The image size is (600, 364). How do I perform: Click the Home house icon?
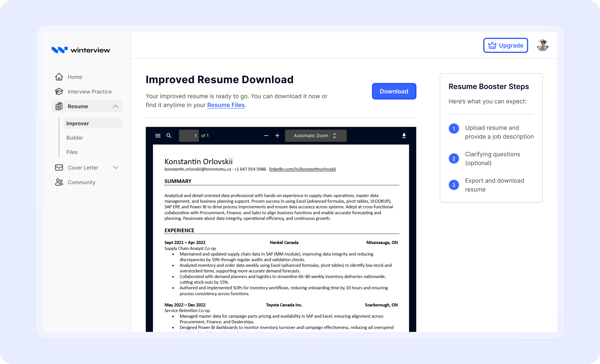pos(59,77)
